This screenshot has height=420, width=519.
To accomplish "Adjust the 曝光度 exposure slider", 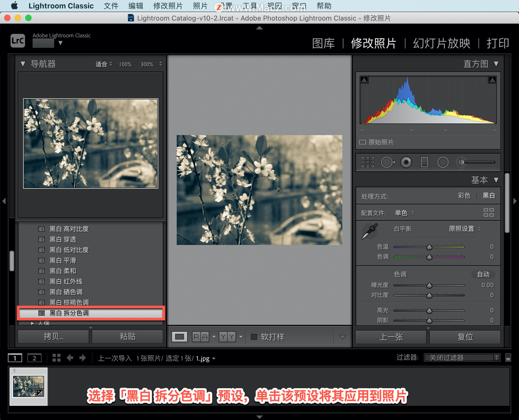I will click(x=429, y=285).
